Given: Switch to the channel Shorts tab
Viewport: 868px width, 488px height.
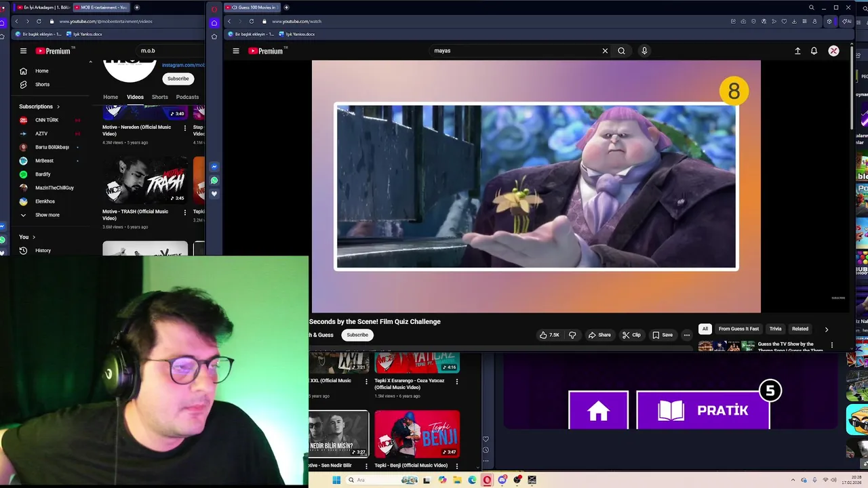Looking at the screenshot, I should click(160, 97).
